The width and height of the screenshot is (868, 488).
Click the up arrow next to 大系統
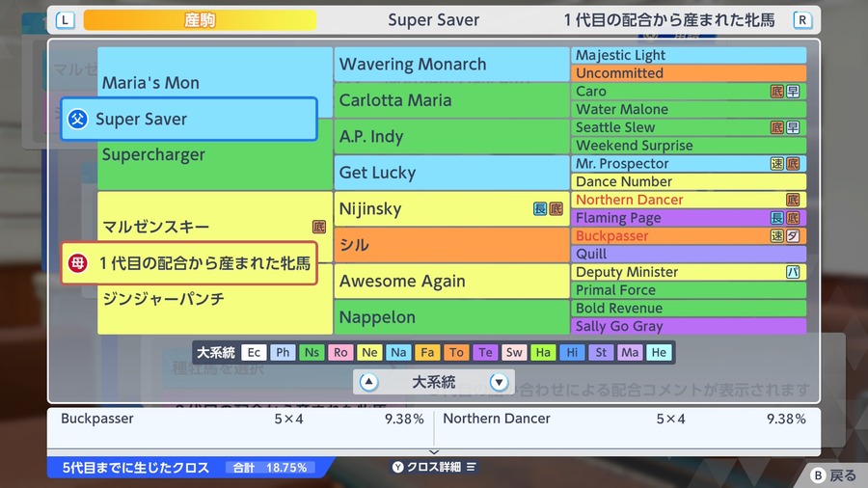pos(368,382)
